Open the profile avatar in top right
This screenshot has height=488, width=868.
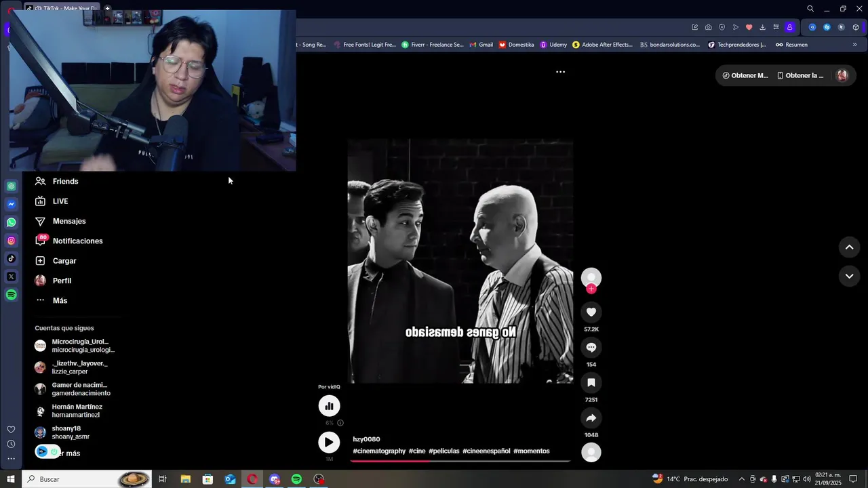click(x=842, y=75)
